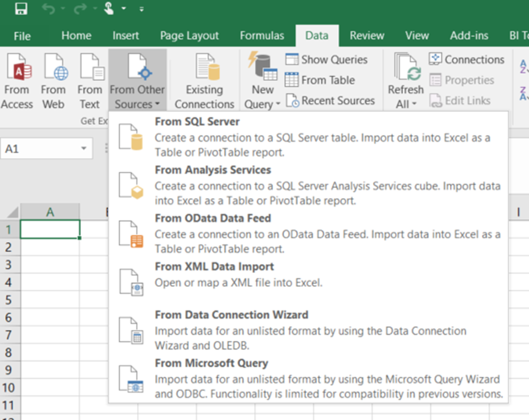Import data From Text file
Screen dimensions: 529x420
click(x=90, y=81)
